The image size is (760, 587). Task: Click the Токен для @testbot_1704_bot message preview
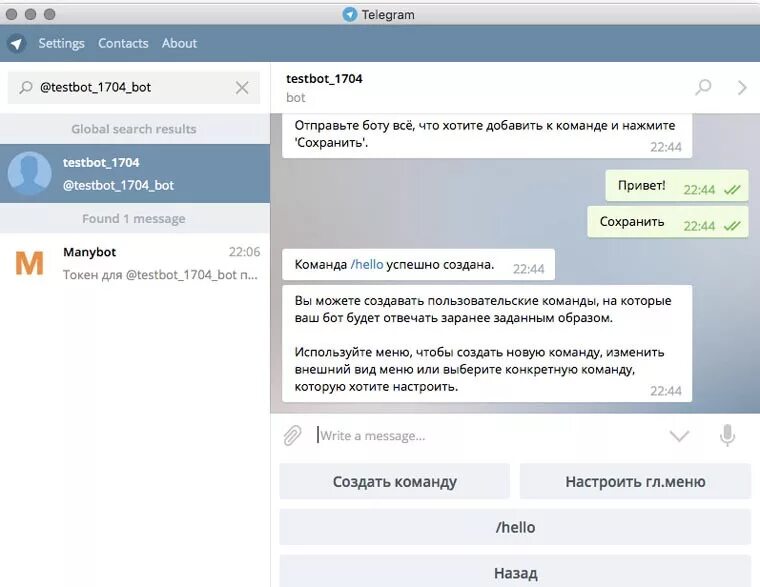coord(160,275)
